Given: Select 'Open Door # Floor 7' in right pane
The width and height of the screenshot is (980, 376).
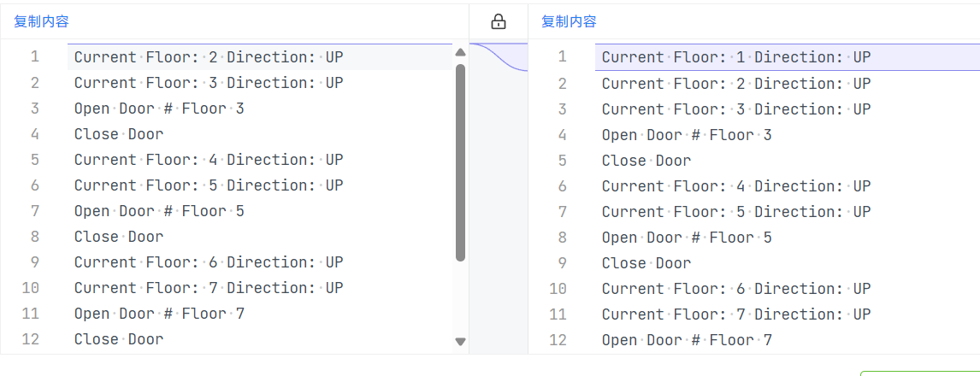Looking at the screenshot, I should pyautogui.click(x=687, y=340).
